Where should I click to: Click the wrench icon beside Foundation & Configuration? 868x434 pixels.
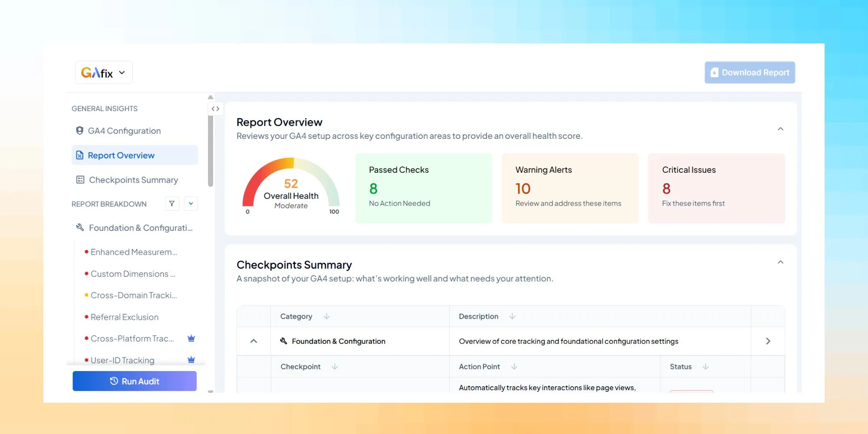click(x=79, y=227)
